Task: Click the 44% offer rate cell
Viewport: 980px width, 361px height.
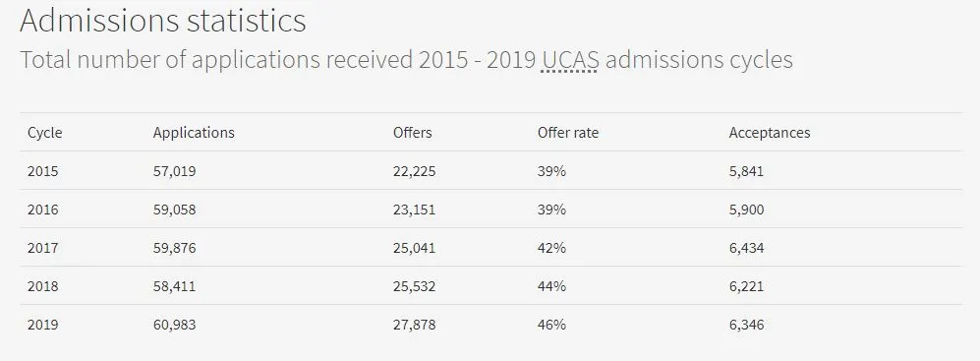Action: tap(551, 286)
